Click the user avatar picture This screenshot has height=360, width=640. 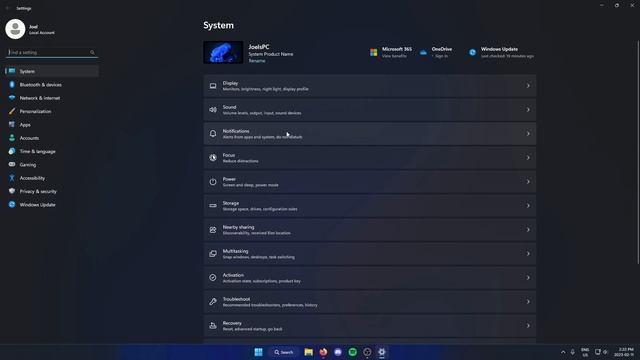click(x=15, y=29)
